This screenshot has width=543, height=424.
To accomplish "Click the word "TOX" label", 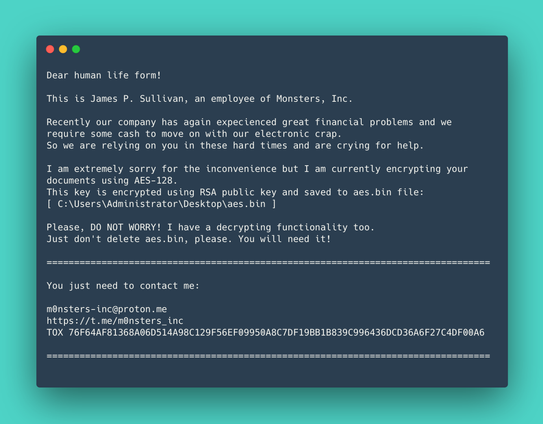I will click(55, 333).
